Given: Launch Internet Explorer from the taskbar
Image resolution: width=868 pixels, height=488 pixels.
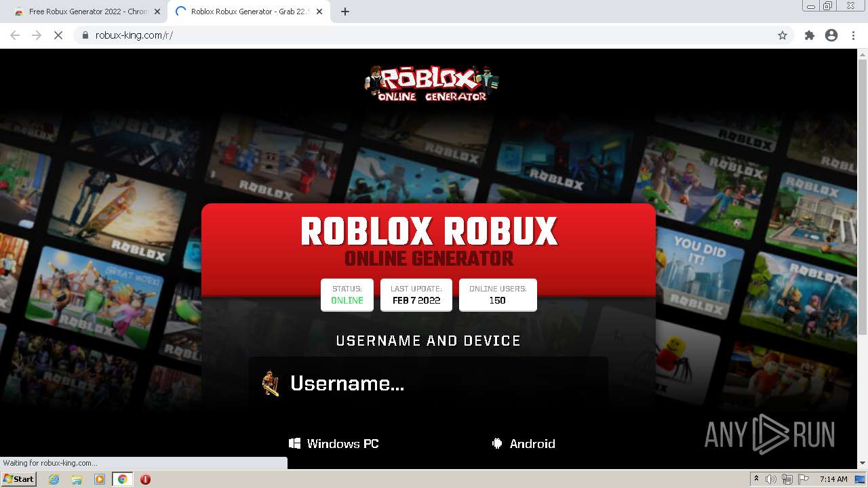Looking at the screenshot, I should tap(54, 479).
